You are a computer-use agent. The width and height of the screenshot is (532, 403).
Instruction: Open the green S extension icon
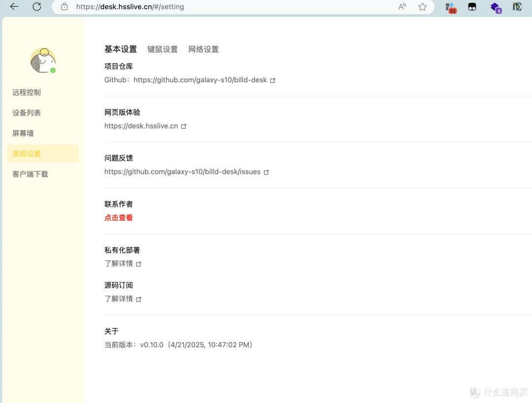coord(517,6)
